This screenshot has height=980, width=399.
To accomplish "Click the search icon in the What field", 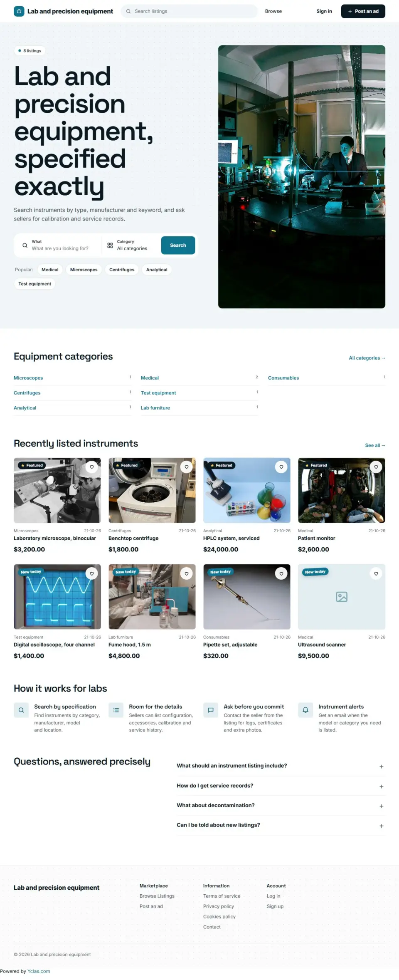I will (25, 245).
